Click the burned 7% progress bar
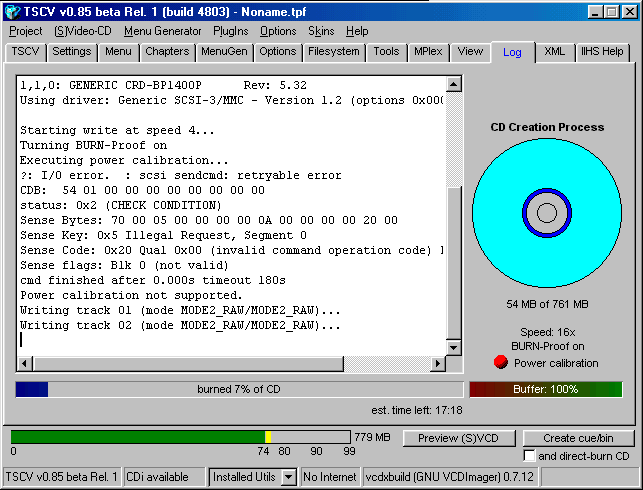643x490 pixels. (x=239, y=389)
